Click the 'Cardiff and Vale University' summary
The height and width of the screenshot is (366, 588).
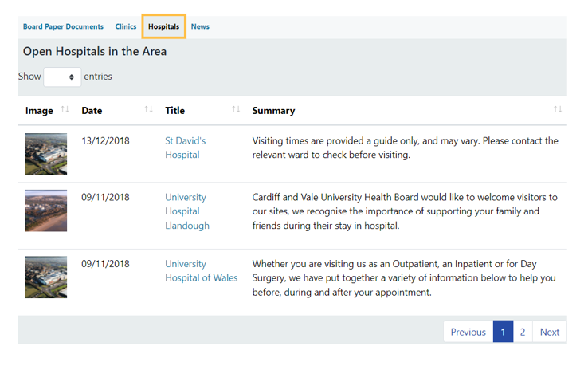[x=405, y=211]
